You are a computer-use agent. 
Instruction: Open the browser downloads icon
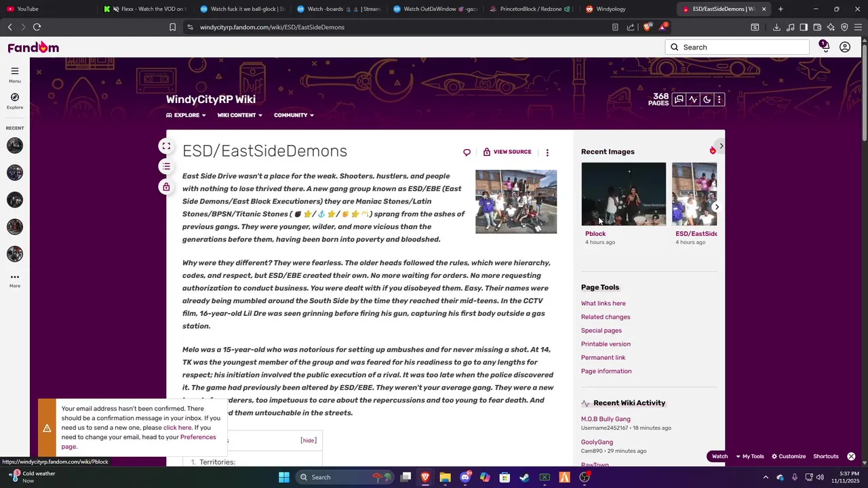click(x=776, y=27)
